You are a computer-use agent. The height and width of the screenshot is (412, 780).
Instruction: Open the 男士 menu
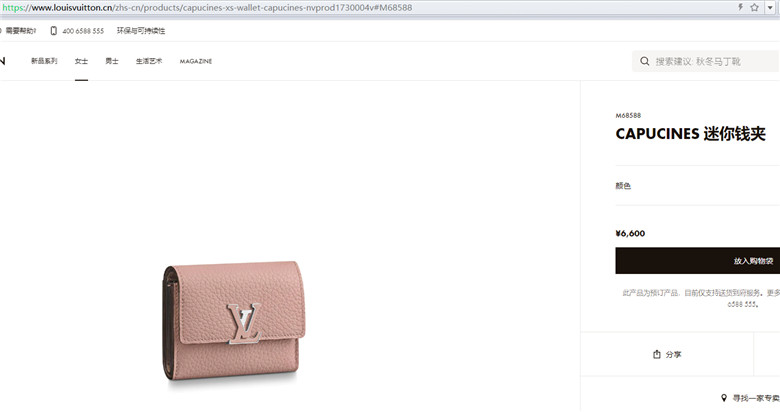click(x=112, y=61)
